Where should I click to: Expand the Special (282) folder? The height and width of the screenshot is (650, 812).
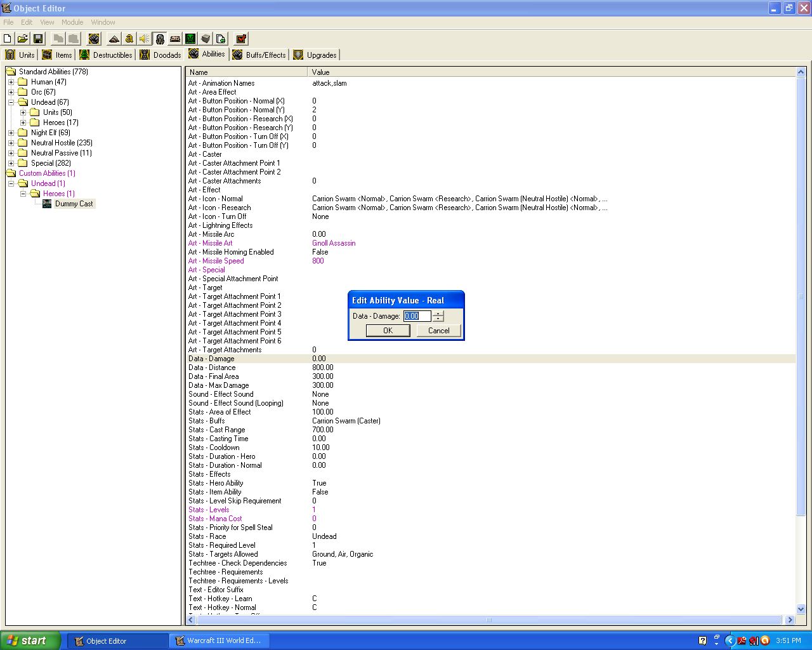tap(11, 163)
